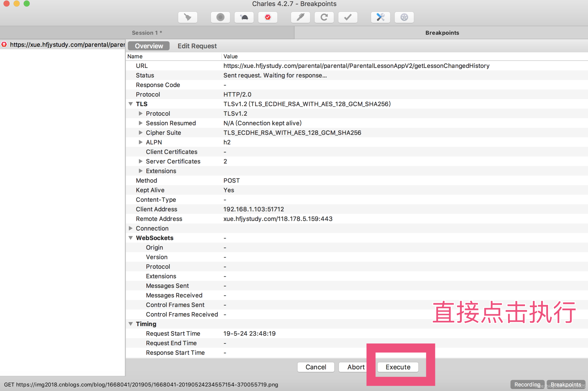Select the WebSockets Version row
The image size is (588, 391).
(357, 257)
